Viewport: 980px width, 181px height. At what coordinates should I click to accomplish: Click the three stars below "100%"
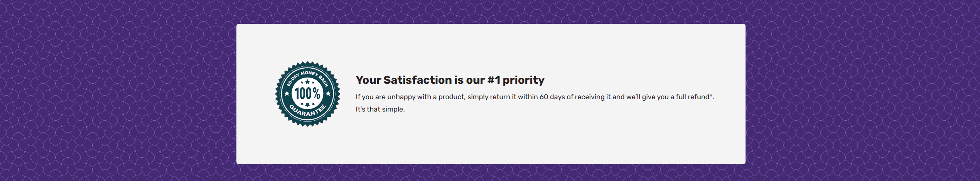point(307,104)
